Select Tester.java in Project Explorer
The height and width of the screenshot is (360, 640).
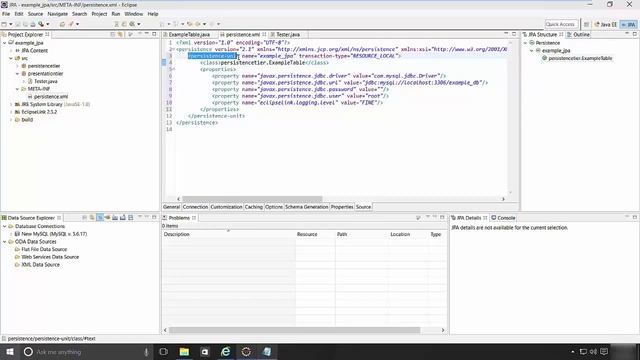pyautogui.click(x=45, y=81)
